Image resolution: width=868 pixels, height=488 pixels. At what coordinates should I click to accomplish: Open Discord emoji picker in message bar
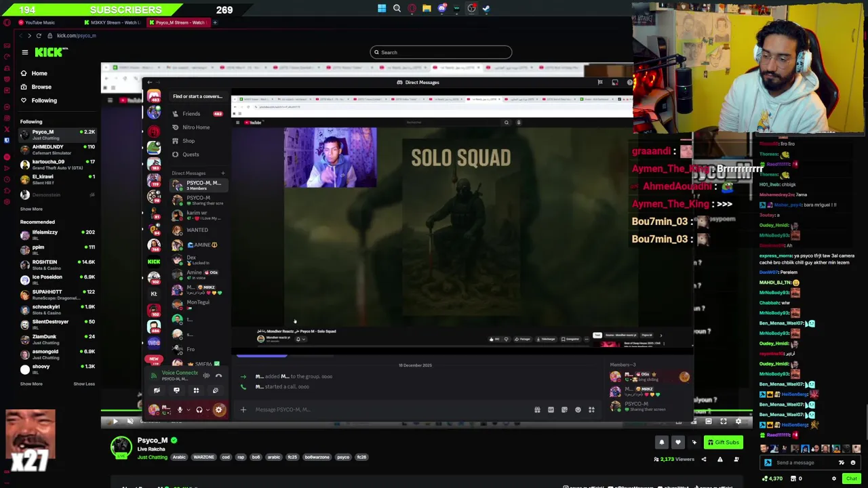pyautogui.click(x=578, y=409)
